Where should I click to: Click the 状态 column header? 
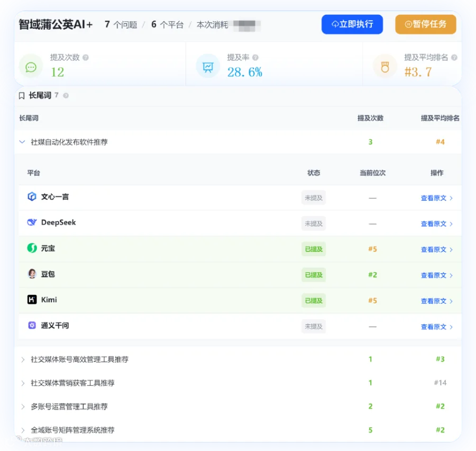(314, 173)
